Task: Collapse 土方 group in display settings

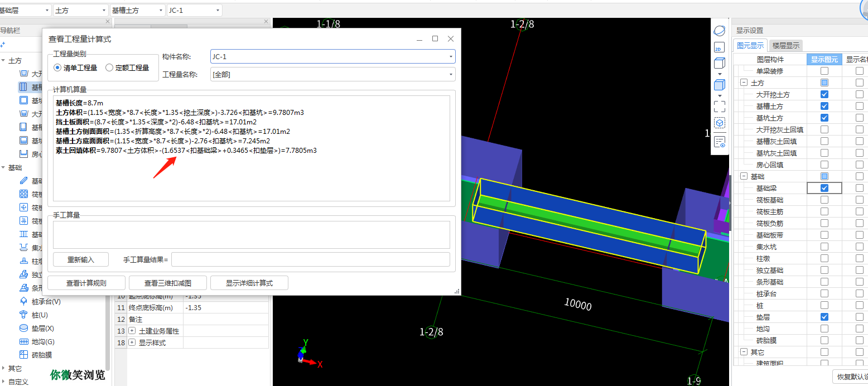Action: [744, 83]
